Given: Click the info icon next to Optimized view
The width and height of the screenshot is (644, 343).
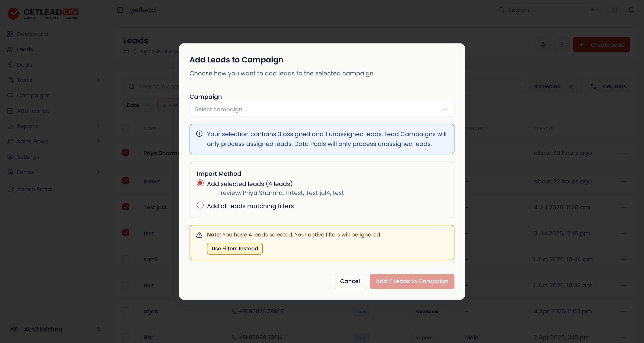Looking at the screenshot, I should 135,52.
